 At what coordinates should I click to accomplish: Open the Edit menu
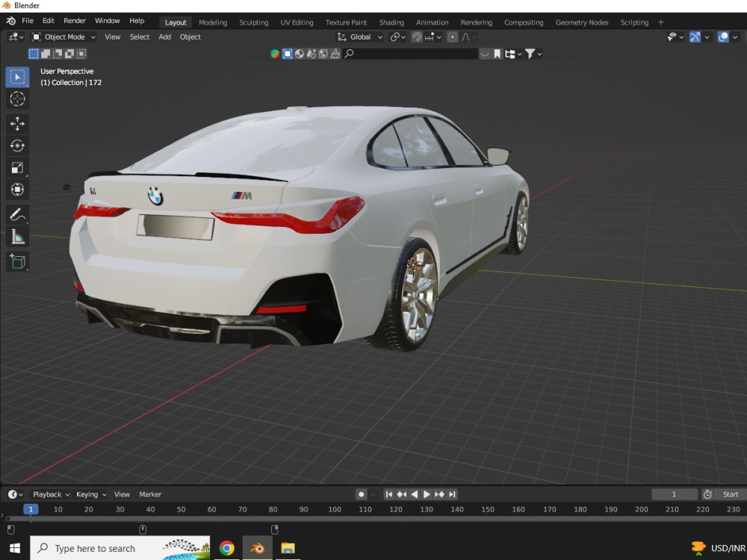click(x=48, y=21)
